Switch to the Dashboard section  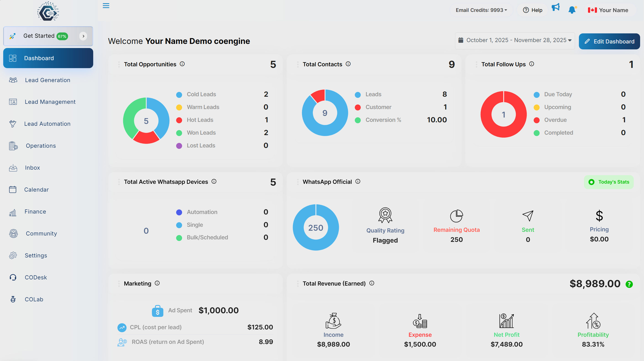pos(39,58)
